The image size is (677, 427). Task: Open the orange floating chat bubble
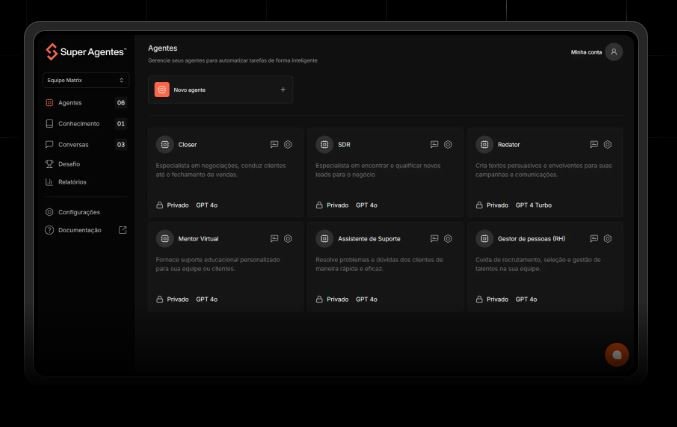click(x=617, y=354)
